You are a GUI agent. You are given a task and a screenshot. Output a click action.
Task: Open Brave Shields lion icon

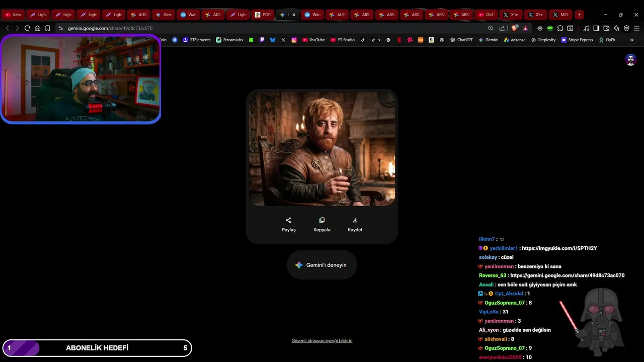coord(514,28)
